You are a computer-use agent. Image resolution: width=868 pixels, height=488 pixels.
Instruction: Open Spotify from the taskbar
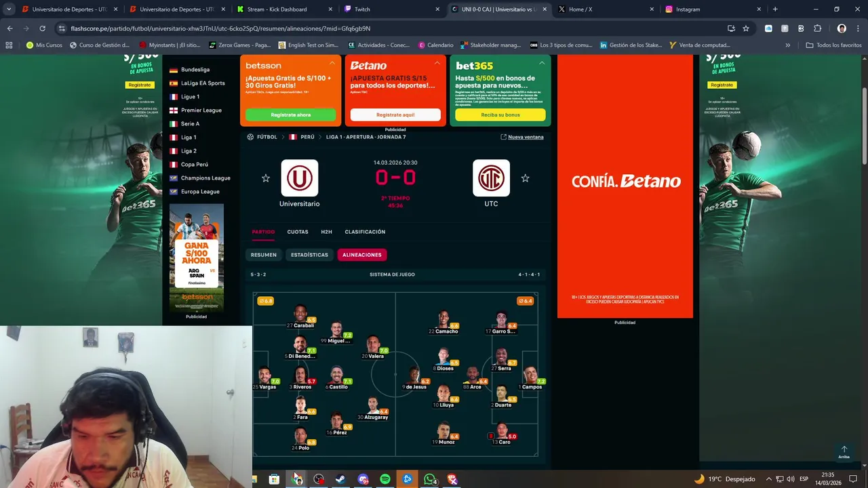(385, 479)
